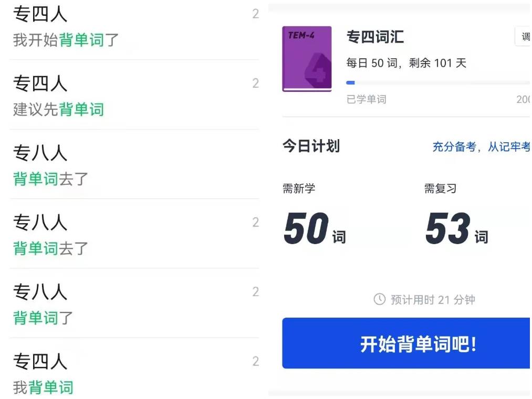Tap the total word count beside progress bar
532x399 pixels.
coord(523,99)
